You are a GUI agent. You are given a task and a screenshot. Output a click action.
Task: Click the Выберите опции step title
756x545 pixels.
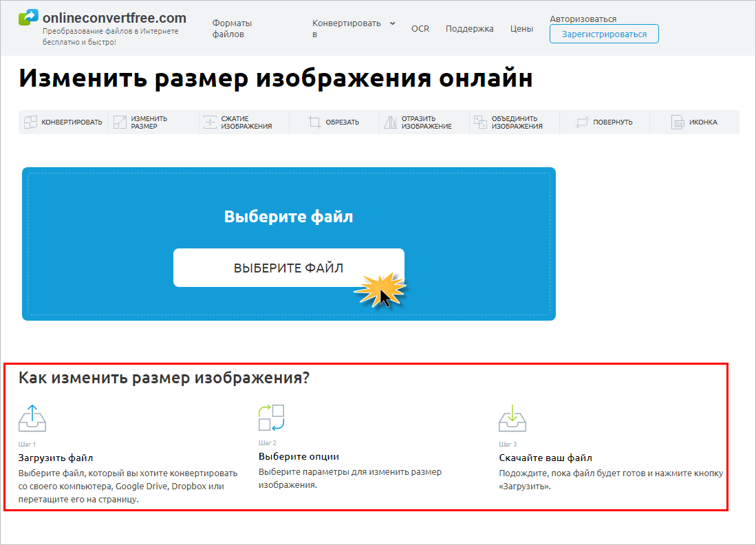[299, 456]
